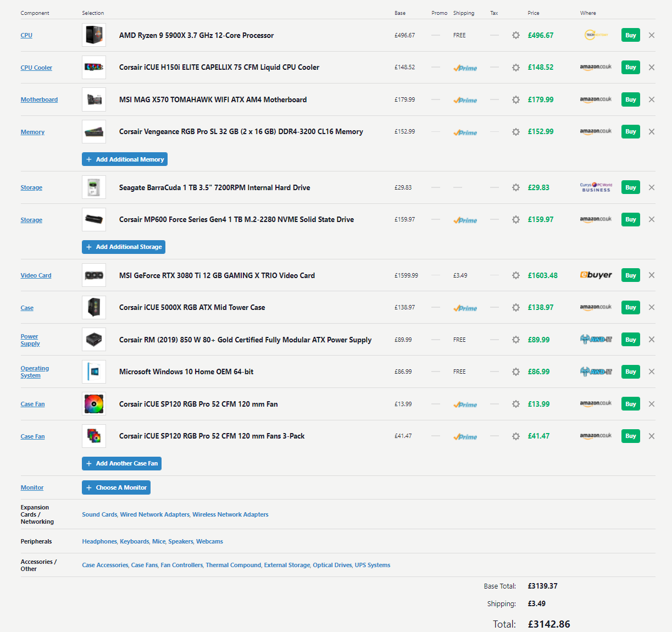Click ebuyer merchant logo
The width and height of the screenshot is (672, 632).
coord(596,275)
